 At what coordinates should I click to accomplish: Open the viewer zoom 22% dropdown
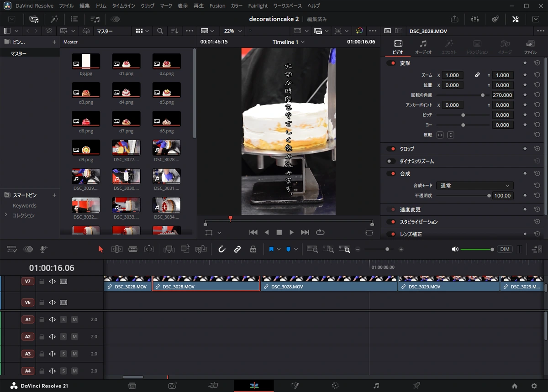(x=232, y=31)
